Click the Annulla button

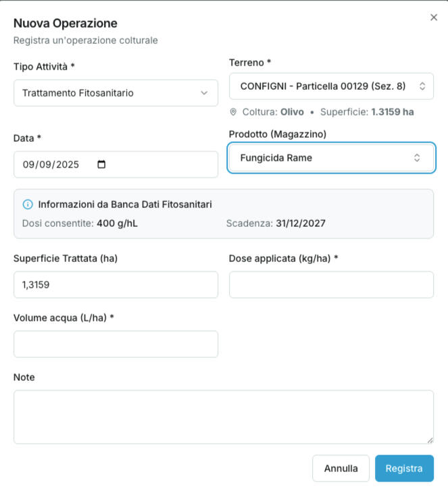341,468
